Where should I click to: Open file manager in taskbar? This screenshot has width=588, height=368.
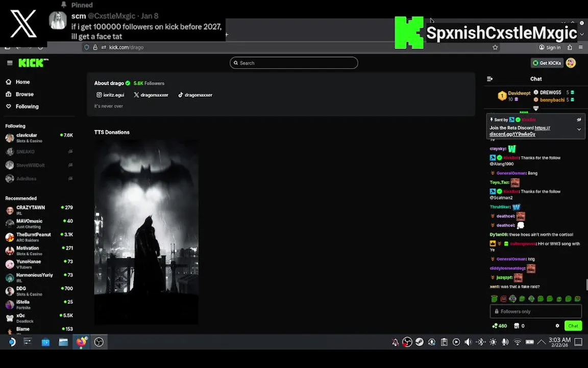pyautogui.click(x=63, y=342)
